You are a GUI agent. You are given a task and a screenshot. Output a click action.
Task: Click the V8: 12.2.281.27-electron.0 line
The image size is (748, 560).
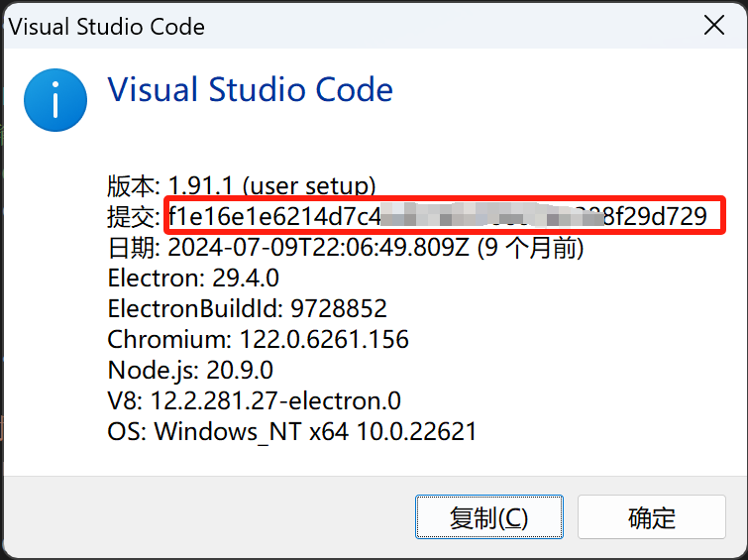point(254,400)
